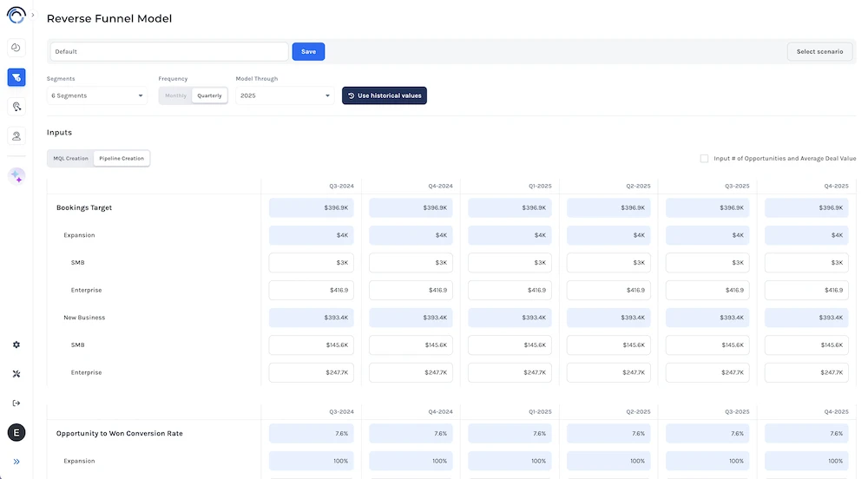Screen dimensions: 868x479
Task: Open the pie chart dashboard icon
Action: tap(16, 48)
